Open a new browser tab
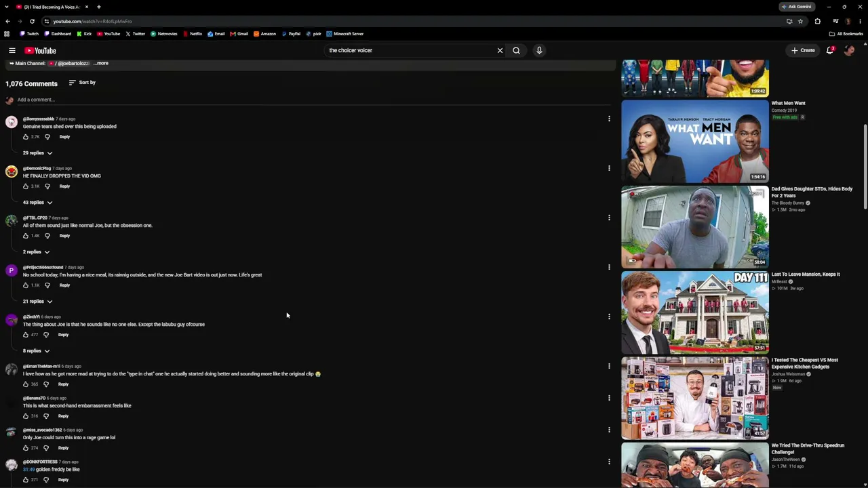The image size is (868, 488). click(99, 7)
